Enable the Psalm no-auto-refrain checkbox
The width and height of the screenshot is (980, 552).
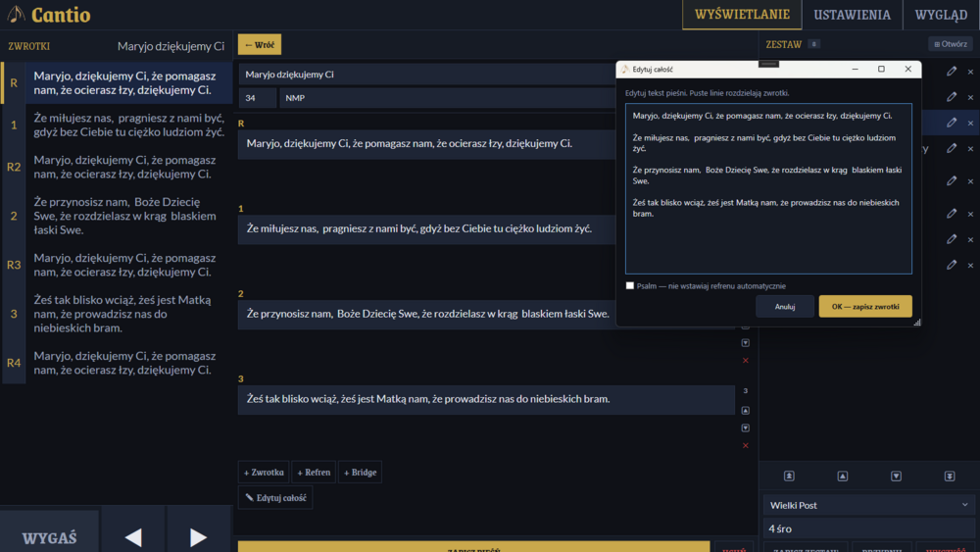point(630,285)
